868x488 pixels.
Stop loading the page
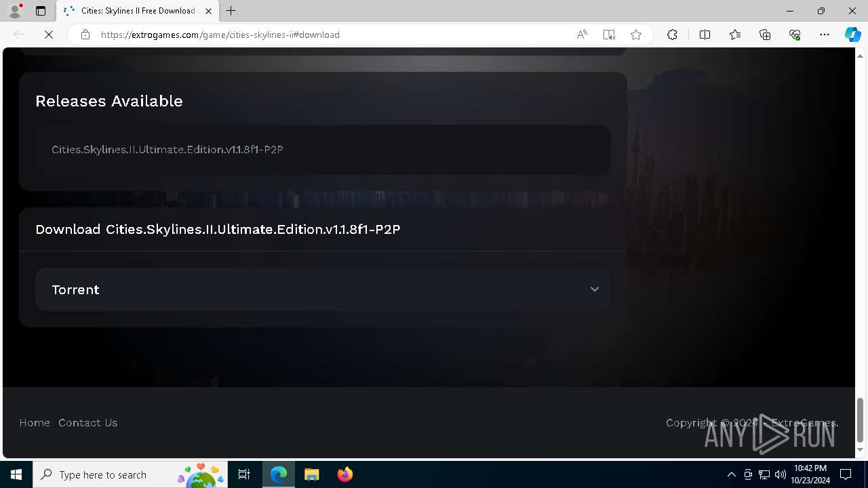point(49,35)
